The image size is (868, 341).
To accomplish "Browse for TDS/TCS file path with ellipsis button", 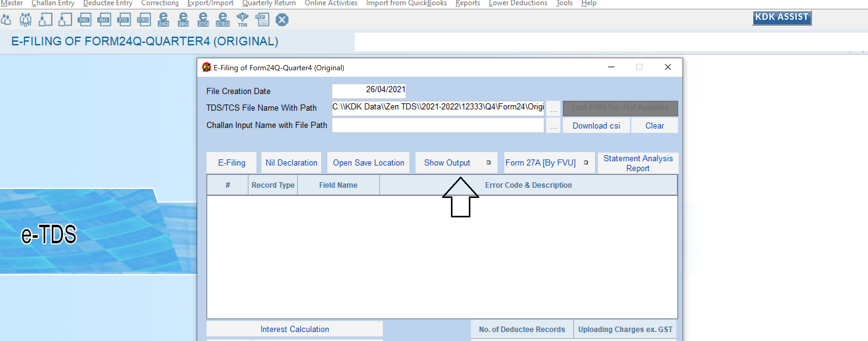I will click(553, 109).
